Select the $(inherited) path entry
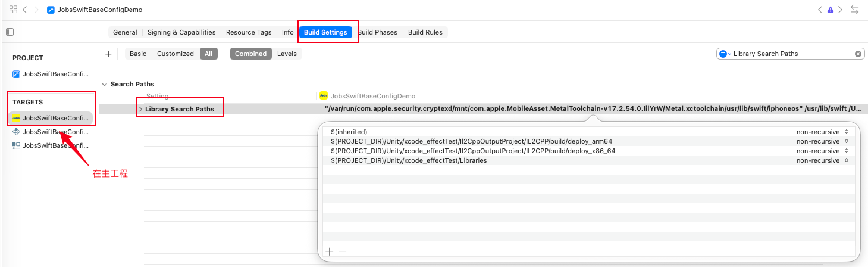The height and width of the screenshot is (267, 868). [x=349, y=132]
